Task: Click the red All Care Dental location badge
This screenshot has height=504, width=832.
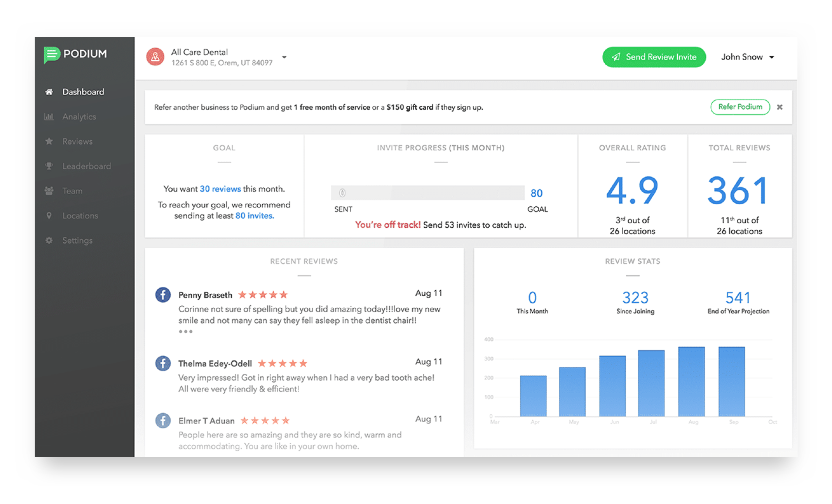Action: (155, 57)
